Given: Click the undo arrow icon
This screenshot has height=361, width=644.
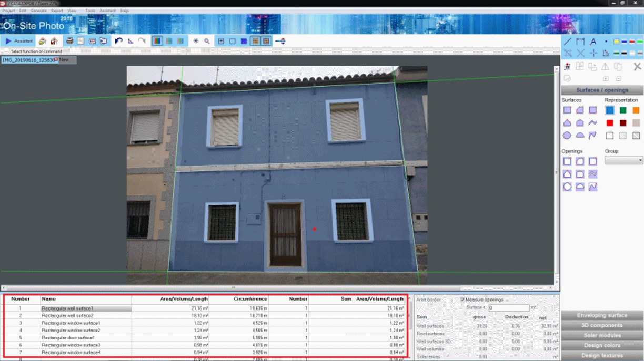Looking at the screenshot, I should pos(118,41).
